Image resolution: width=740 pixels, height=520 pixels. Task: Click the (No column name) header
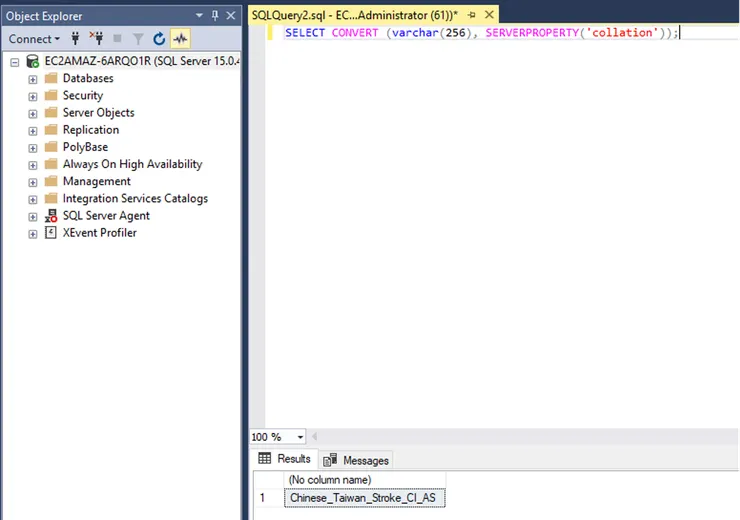365,479
